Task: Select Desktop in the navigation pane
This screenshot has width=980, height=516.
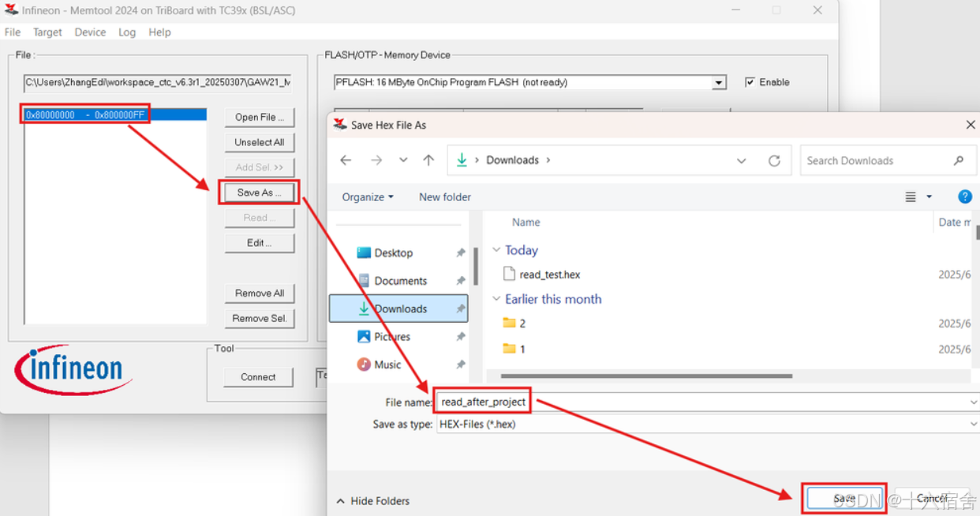Action: [394, 252]
